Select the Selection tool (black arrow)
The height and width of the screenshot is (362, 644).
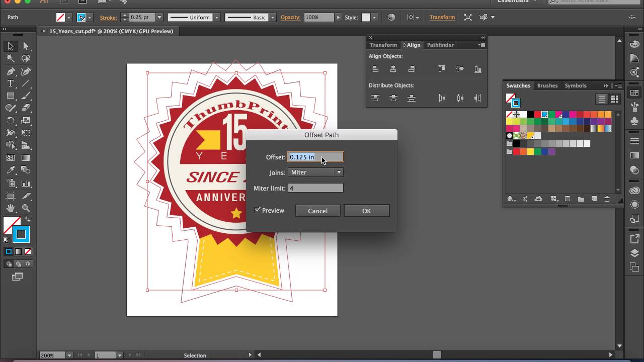coord(10,46)
